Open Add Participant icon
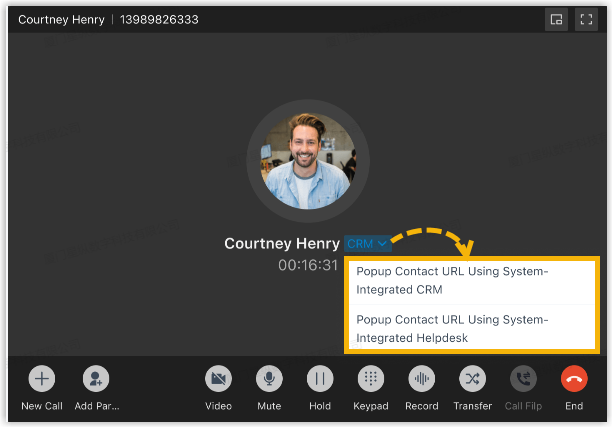This screenshot has width=613, height=428. click(96, 379)
